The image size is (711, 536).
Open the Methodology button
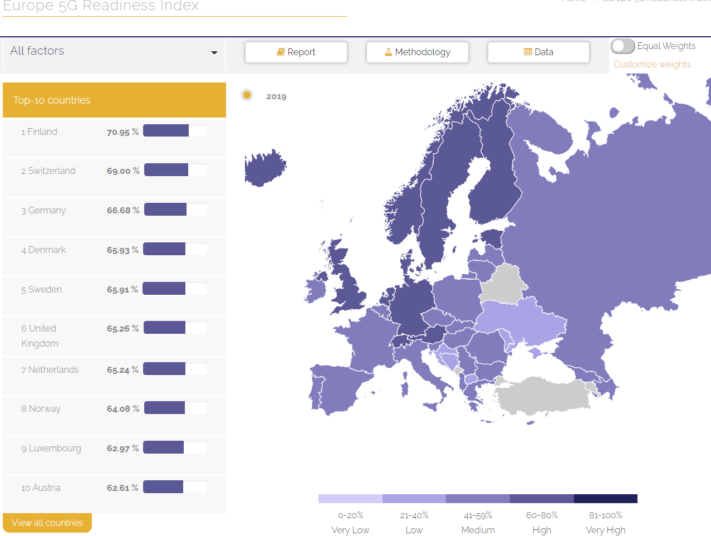(417, 52)
